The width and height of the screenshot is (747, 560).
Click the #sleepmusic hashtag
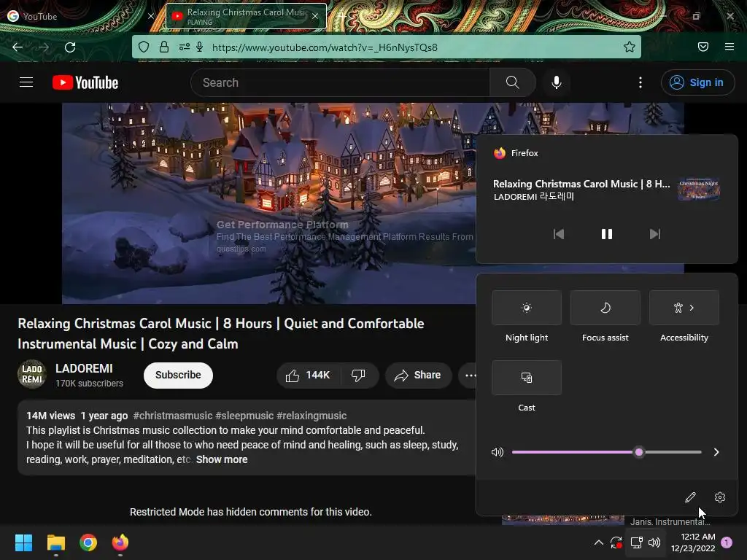[244, 416]
